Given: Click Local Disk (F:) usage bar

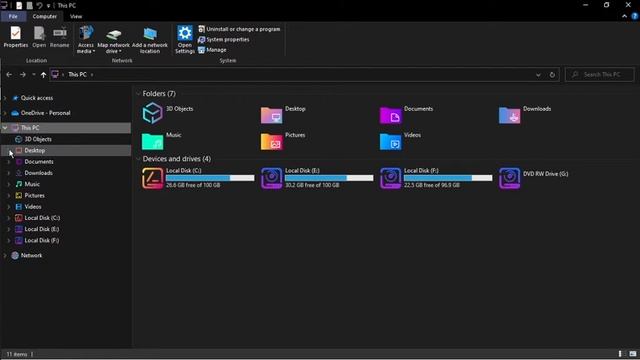Looking at the screenshot, I should point(448,178).
